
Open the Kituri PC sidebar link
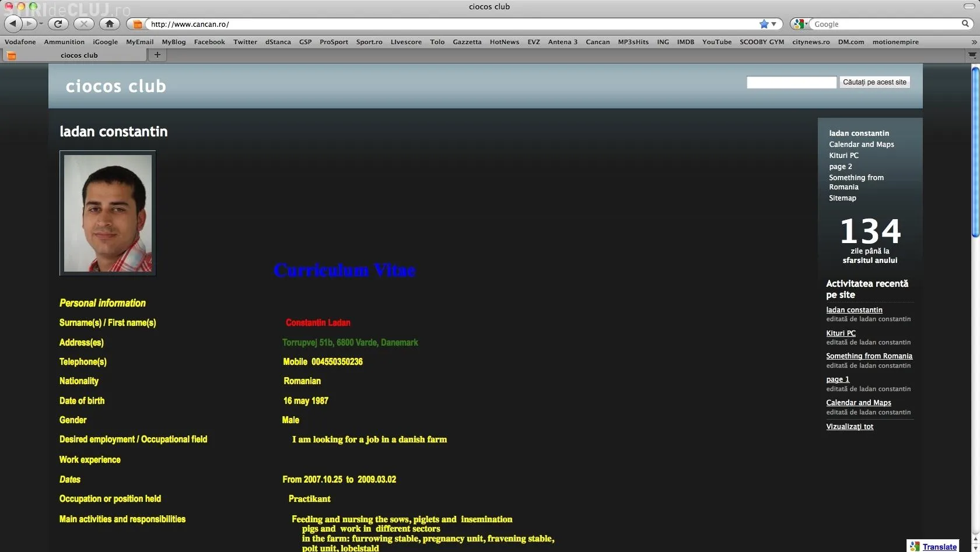(843, 156)
